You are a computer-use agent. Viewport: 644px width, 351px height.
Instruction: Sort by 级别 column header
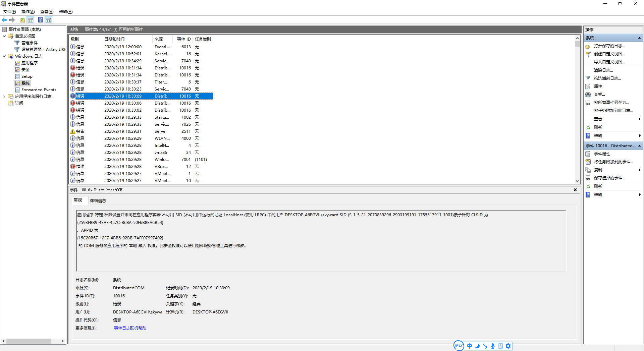[x=85, y=39]
